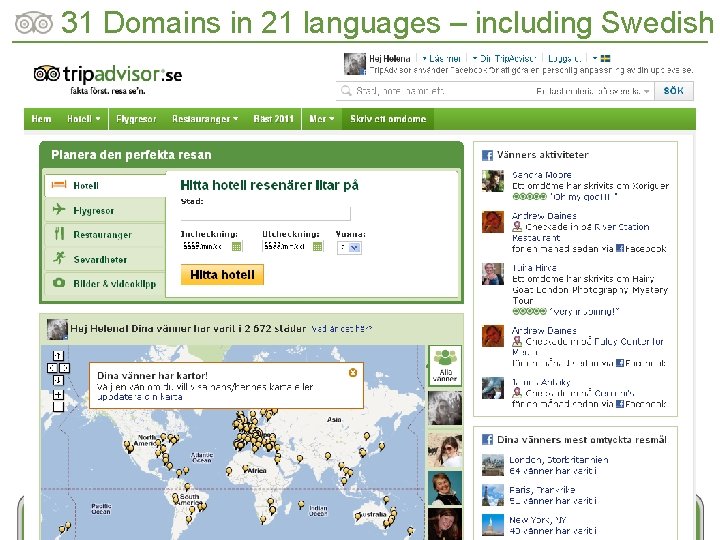Select the Hotell tab in the planner
Viewport: 720px width, 540px height.
point(106,186)
